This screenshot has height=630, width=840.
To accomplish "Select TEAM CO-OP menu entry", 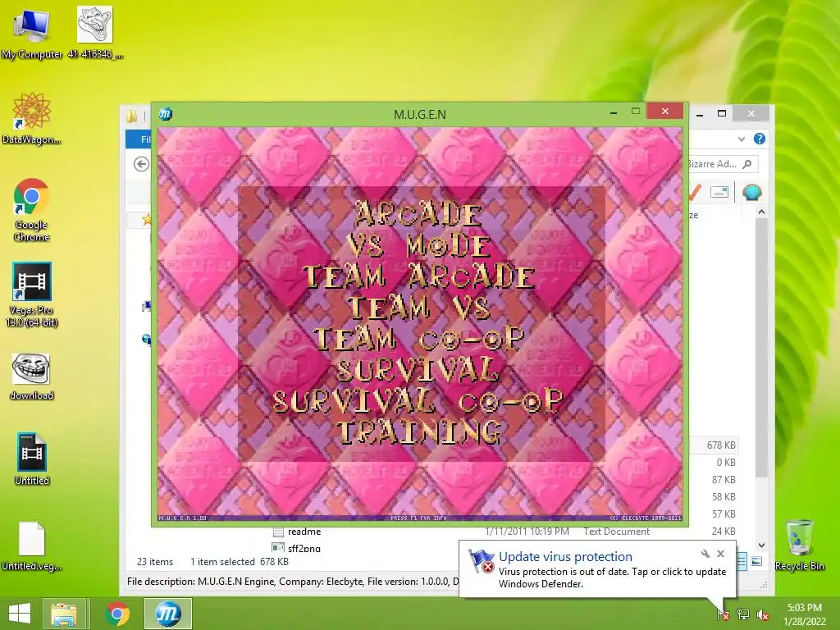I will 419,339.
